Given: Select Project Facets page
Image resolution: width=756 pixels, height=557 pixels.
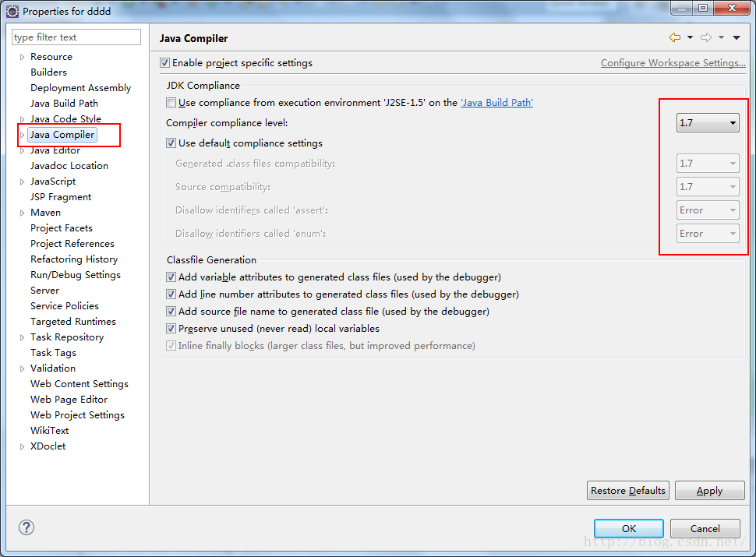Looking at the screenshot, I should 62,228.
